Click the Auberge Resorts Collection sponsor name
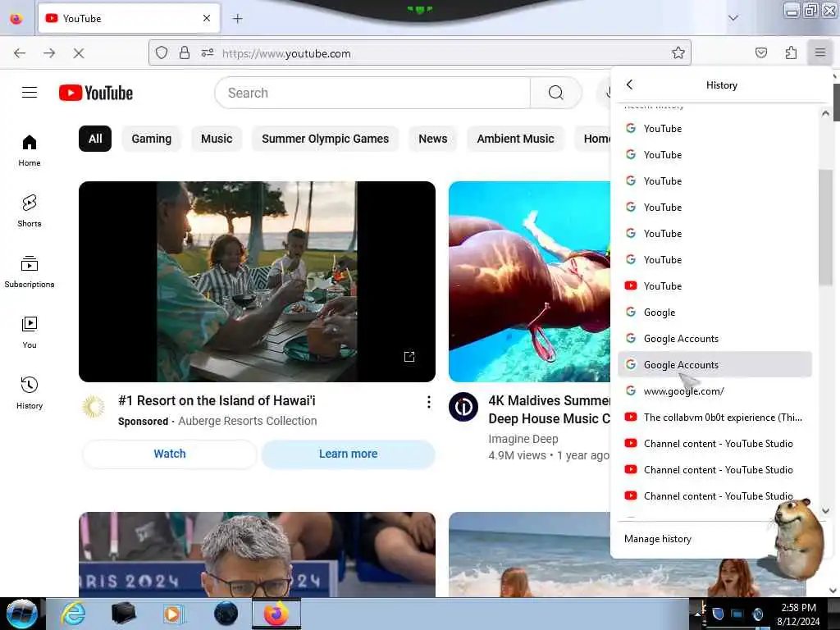This screenshot has height=630, width=840. [248, 421]
